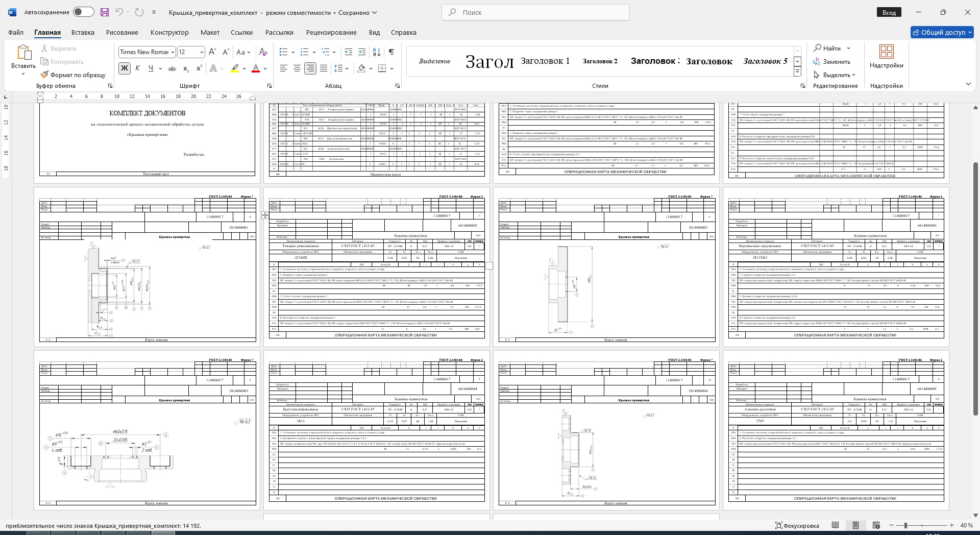Image resolution: width=980 pixels, height=535 pixels.
Task: Show paragraph marks with pilcrow icon
Action: (x=391, y=52)
